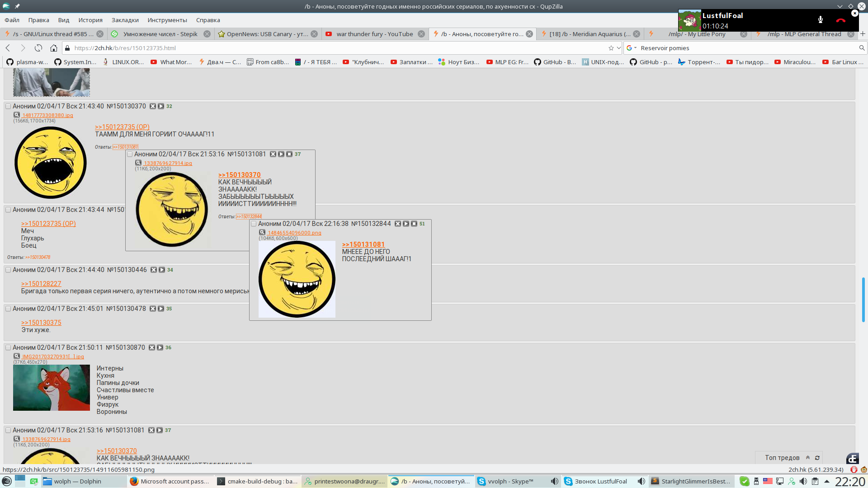Viewport: 868px width, 488px height.
Task: Click the square icon on popup post №150132844
Action: pyautogui.click(x=414, y=224)
